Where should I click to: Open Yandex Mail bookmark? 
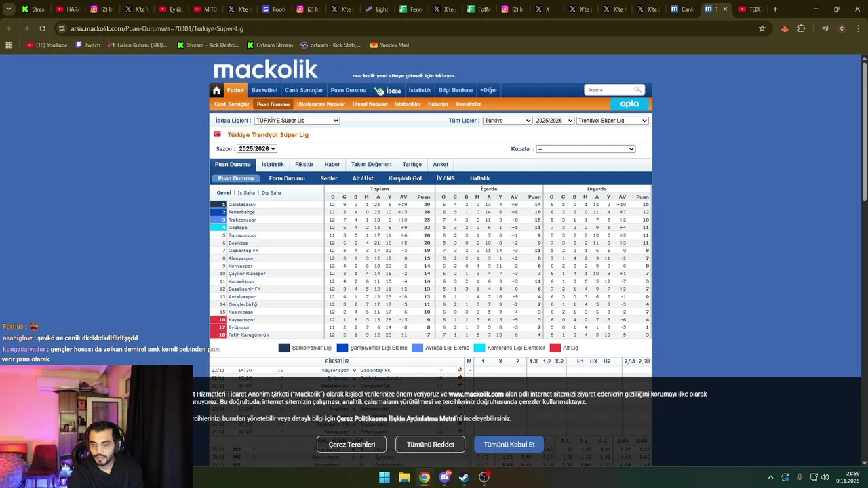[389, 45]
